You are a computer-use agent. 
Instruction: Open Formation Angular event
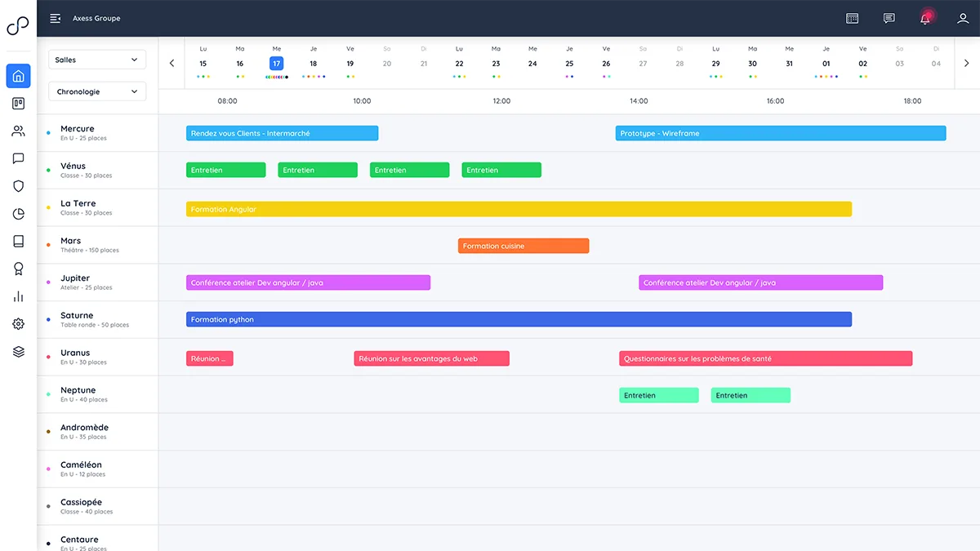click(519, 209)
